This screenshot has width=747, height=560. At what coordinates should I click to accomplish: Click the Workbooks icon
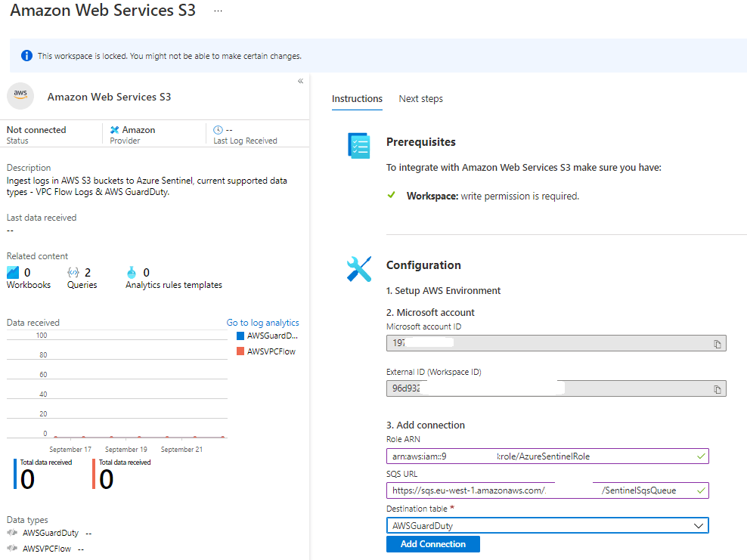[13, 272]
